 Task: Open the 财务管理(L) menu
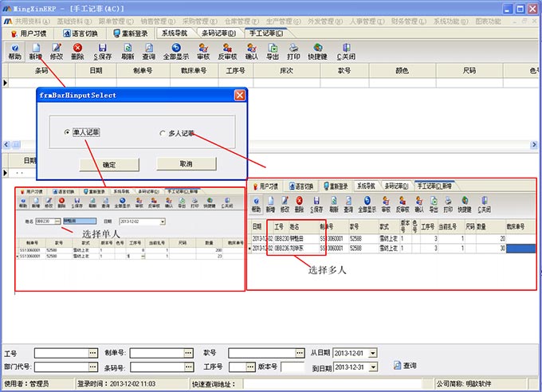(409, 22)
